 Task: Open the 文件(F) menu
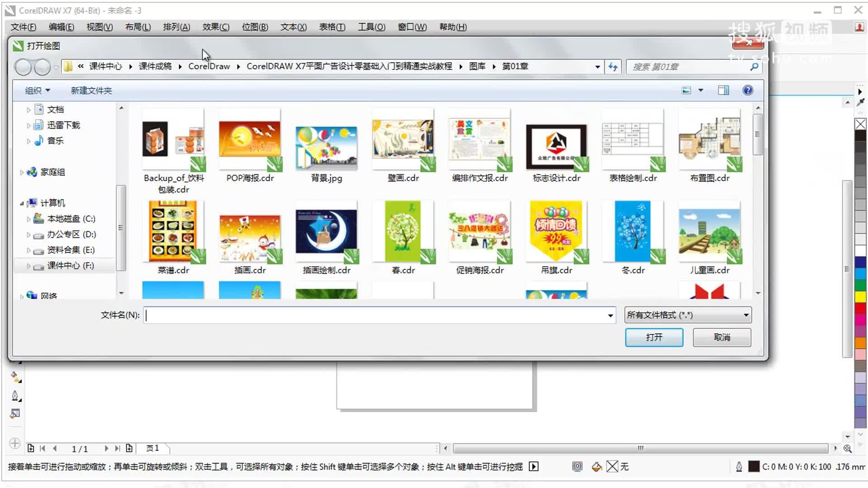(23, 27)
